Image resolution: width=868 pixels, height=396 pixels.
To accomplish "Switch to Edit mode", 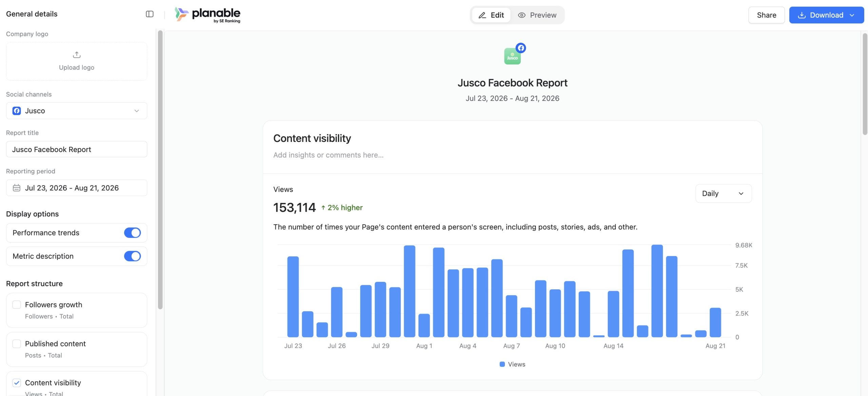I will pos(491,15).
